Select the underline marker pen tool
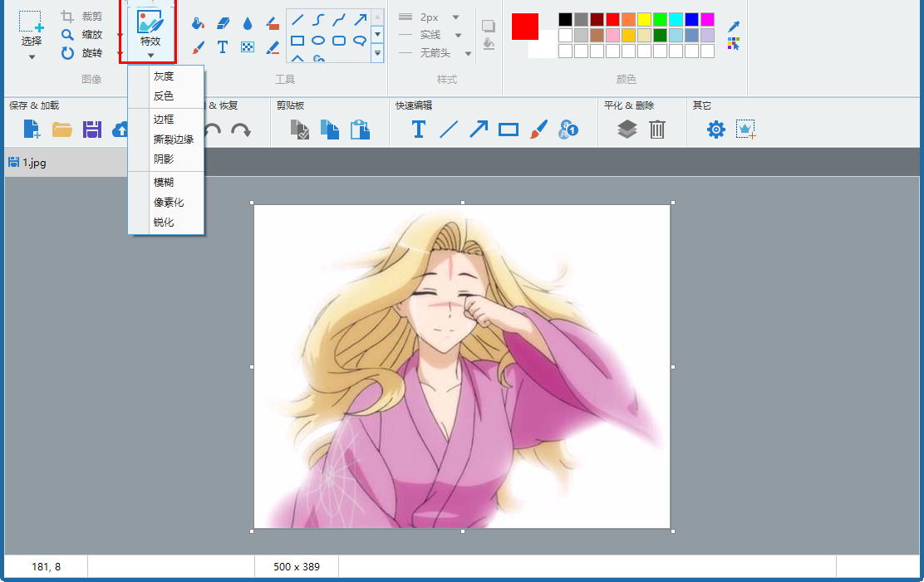The height and width of the screenshot is (582, 924). pyautogui.click(x=273, y=47)
